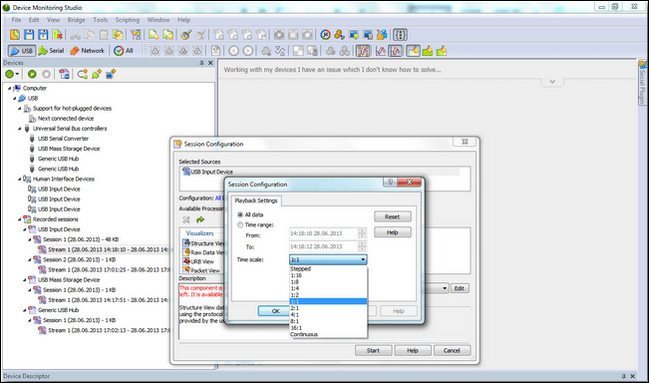Viewport: 649px width, 383px height.
Task: Click the Structure View visualizer icon
Action: click(187, 243)
